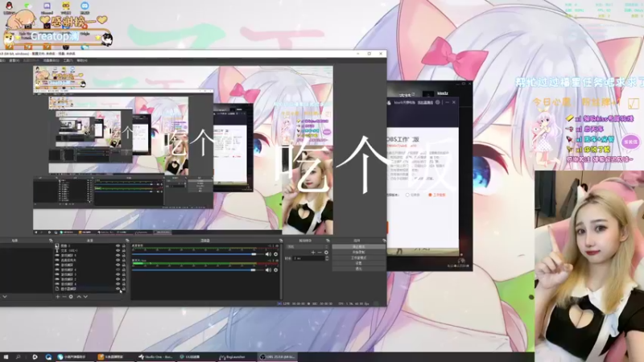Open transition properties gear icon
This screenshot has width=644, height=362.
(x=326, y=253)
